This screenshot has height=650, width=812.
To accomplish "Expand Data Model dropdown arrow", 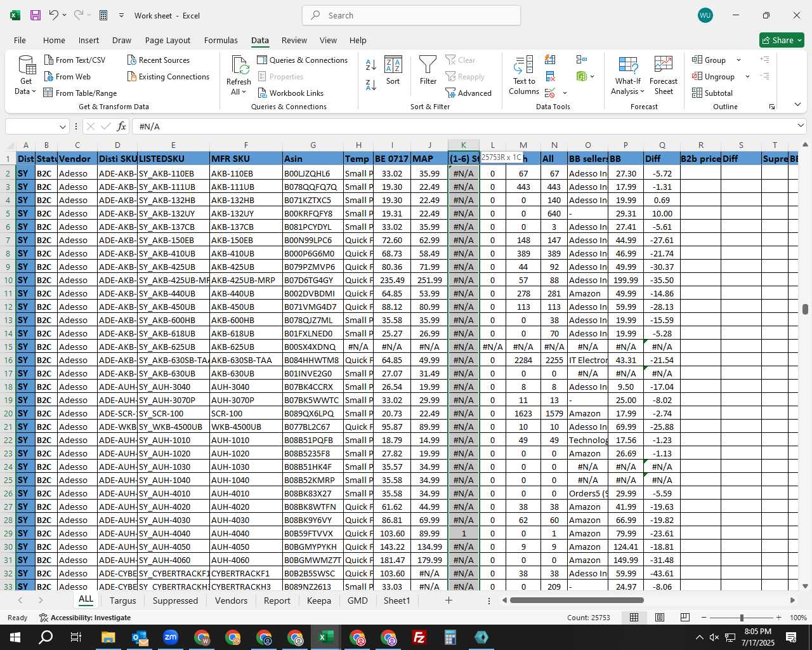I will pos(592,76).
